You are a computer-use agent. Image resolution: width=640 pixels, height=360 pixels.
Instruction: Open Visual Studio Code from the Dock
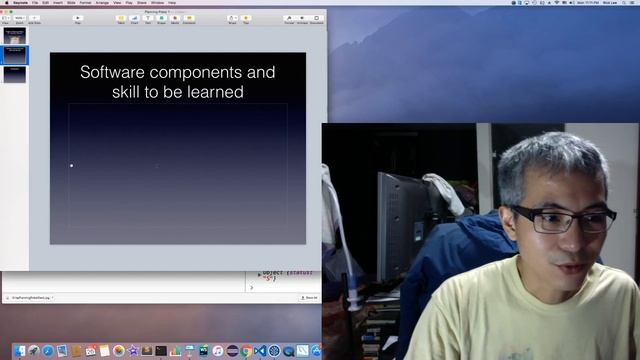pyautogui.click(x=260, y=351)
